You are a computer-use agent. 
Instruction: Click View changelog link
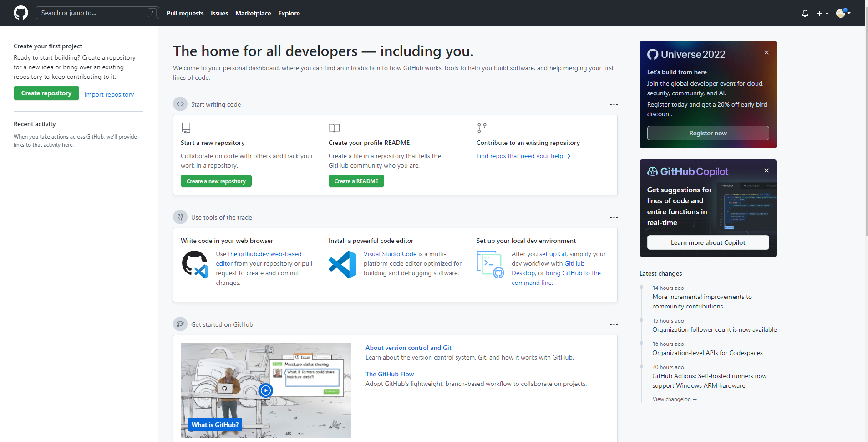point(675,399)
